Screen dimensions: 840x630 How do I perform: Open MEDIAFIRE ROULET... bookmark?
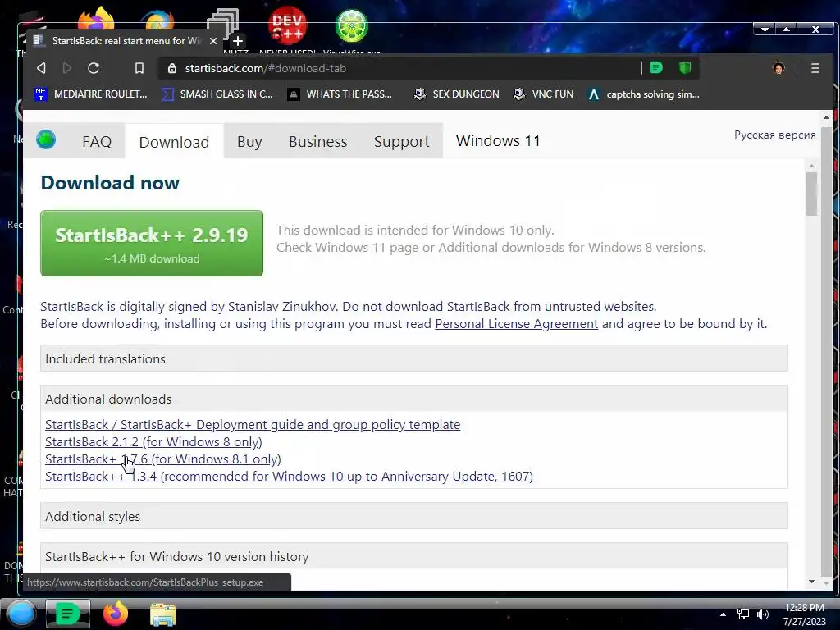[90, 94]
